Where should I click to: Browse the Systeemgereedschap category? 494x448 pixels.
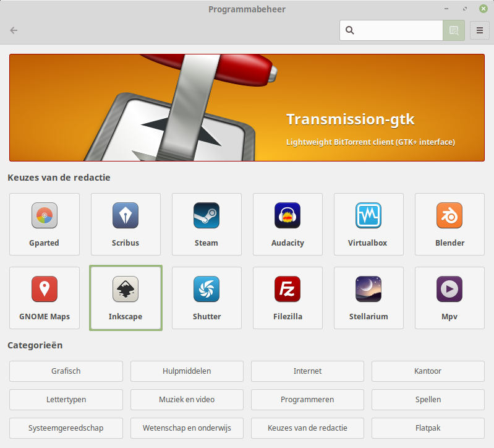66,428
